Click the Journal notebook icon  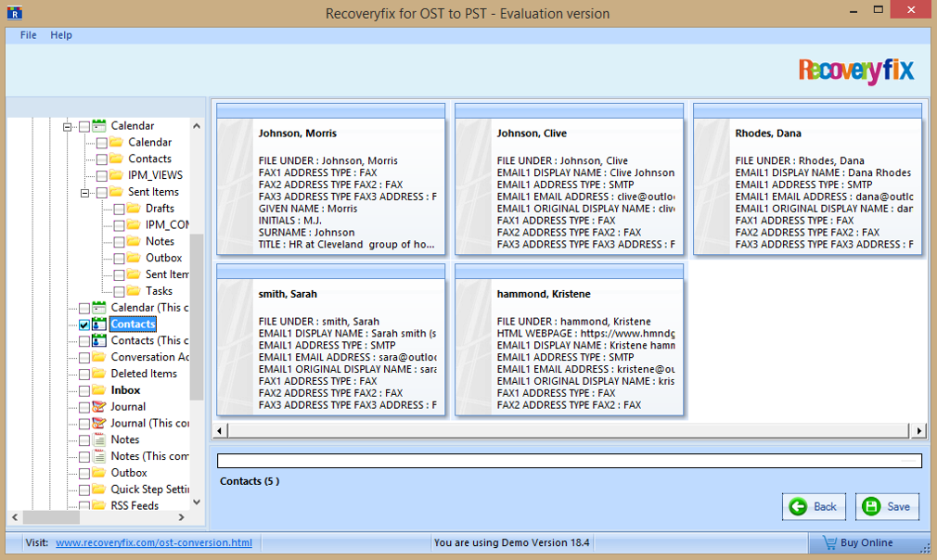pyautogui.click(x=99, y=407)
